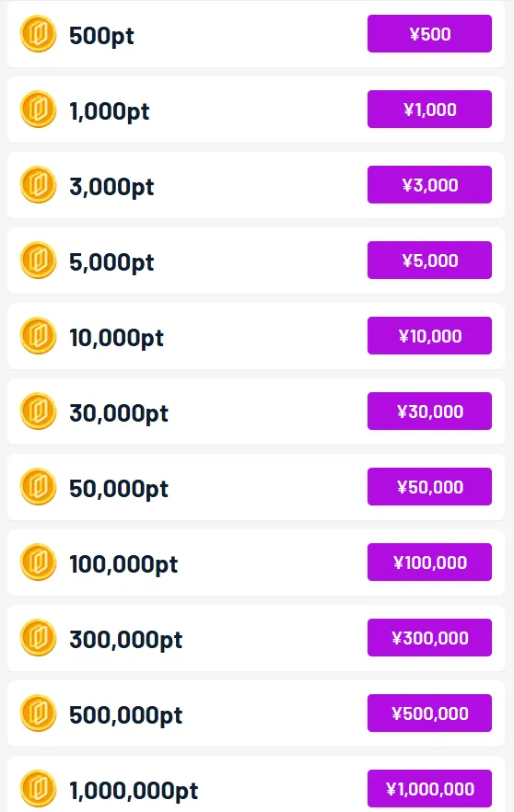Choose the ¥30,000 price button
The width and height of the screenshot is (514, 812).
click(429, 412)
